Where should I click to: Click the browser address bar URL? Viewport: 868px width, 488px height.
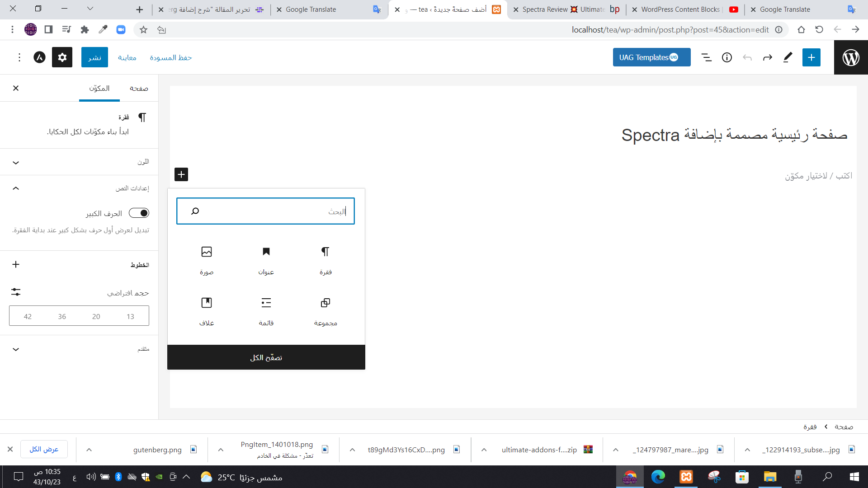670,30
